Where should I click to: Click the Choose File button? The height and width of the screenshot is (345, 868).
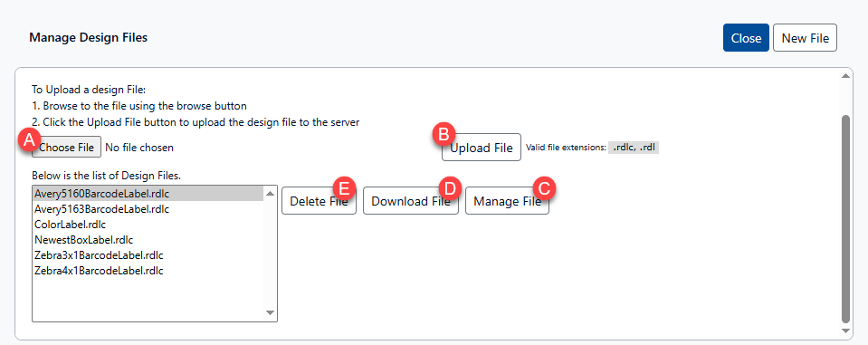(x=66, y=148)
